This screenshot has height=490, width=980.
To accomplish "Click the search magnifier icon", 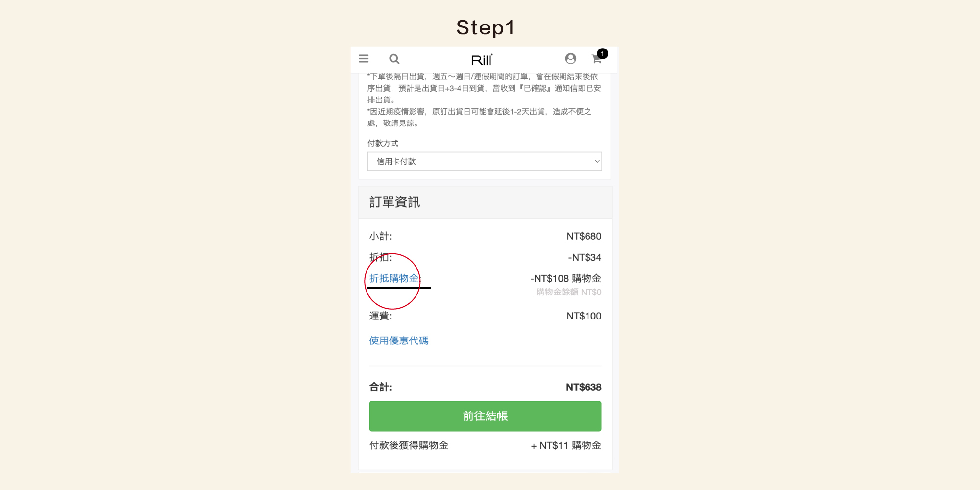I will pyautogui.click(x=394, y=59).
